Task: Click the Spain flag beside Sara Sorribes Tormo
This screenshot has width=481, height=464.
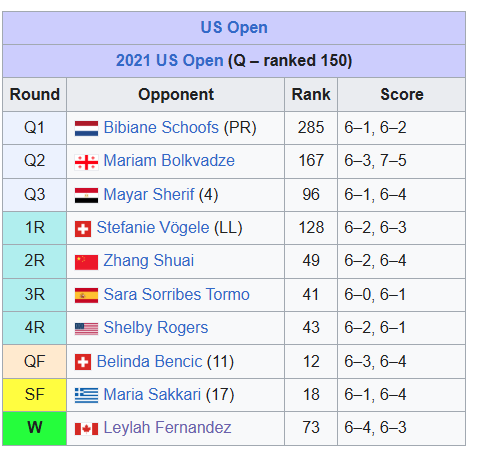Action: point(86,296)
